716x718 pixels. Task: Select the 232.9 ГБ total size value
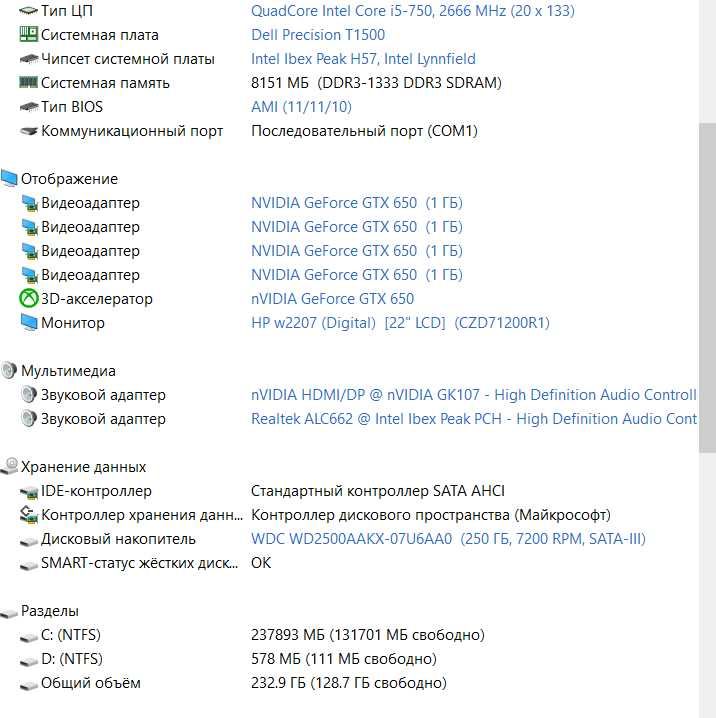point(349,682)
